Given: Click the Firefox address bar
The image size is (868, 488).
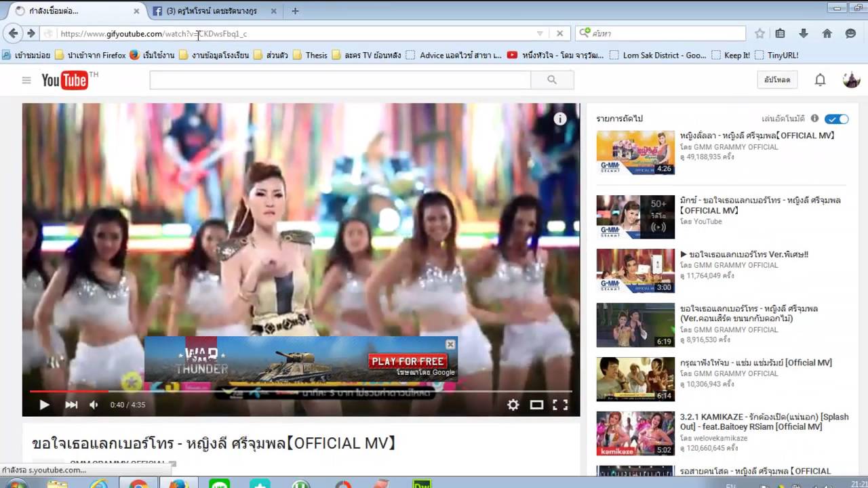Looking at the screenshot, I should point(298,33).
